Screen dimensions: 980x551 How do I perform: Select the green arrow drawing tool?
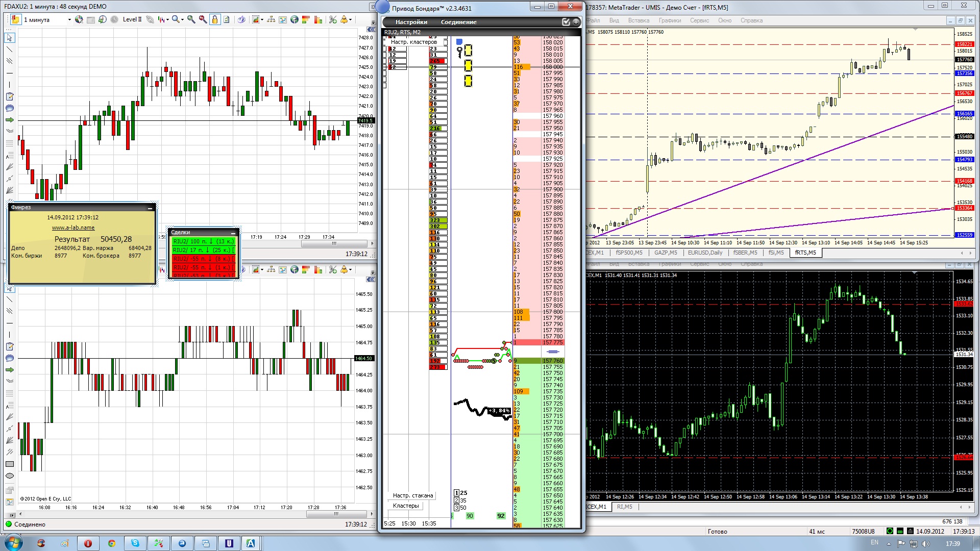10,120
